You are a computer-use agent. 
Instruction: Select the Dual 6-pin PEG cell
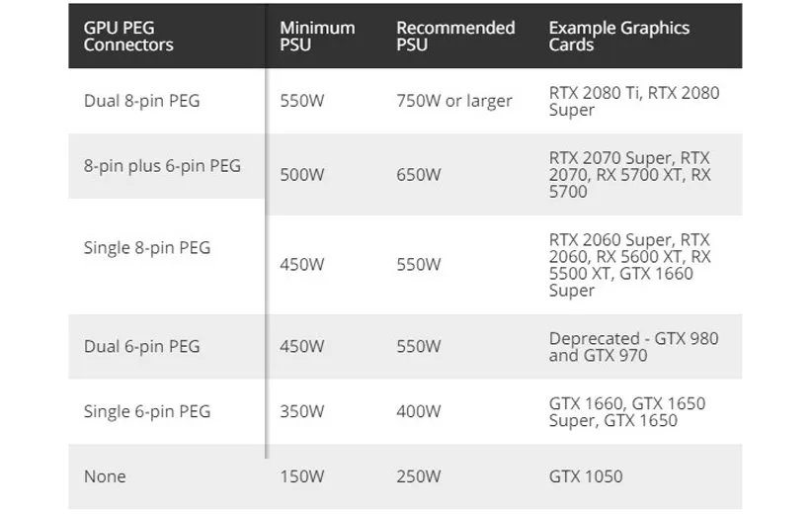click(x=141, y=346)
